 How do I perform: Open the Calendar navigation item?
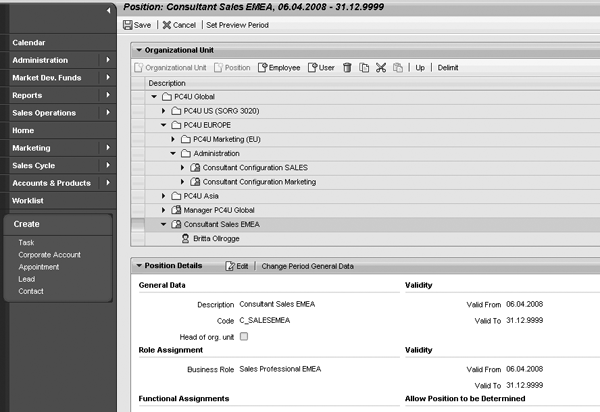pyautogui.click(x=58, y=42)
